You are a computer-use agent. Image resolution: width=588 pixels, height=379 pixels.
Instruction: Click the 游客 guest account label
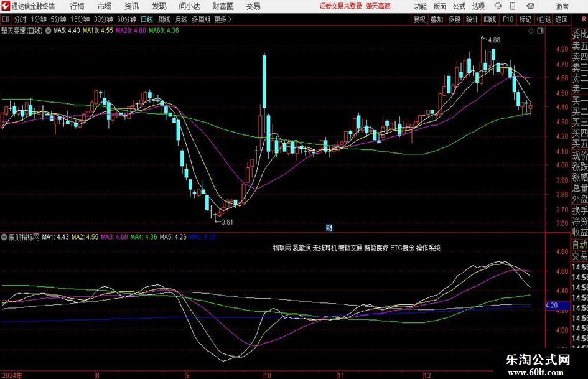(562, 6)
